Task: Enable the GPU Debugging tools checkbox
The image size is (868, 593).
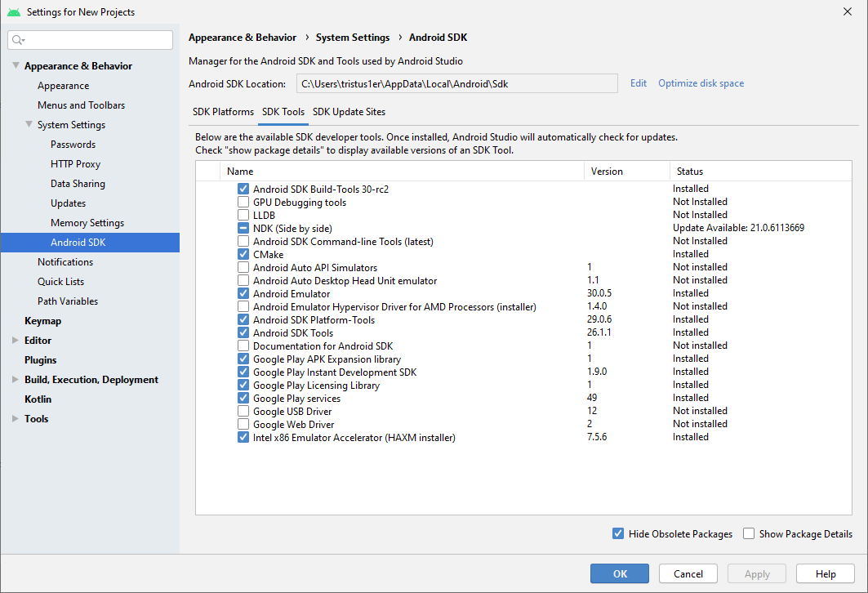Action: (243, 202)
